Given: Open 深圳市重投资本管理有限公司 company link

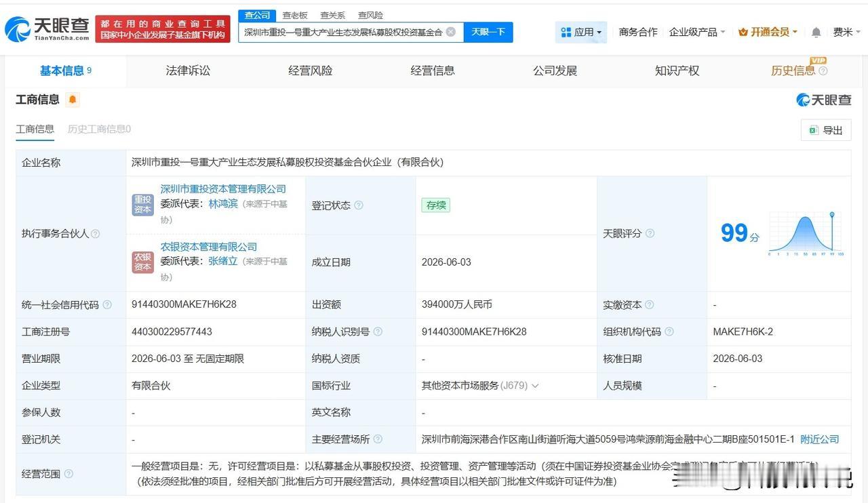Looking at the screenshot, I should click(223, 189).
